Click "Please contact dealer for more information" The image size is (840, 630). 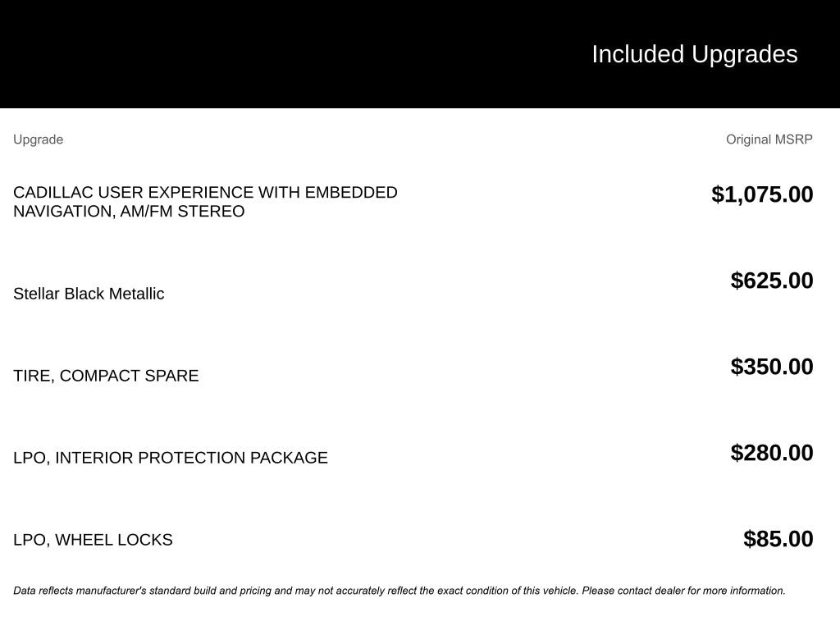(683, 591)
